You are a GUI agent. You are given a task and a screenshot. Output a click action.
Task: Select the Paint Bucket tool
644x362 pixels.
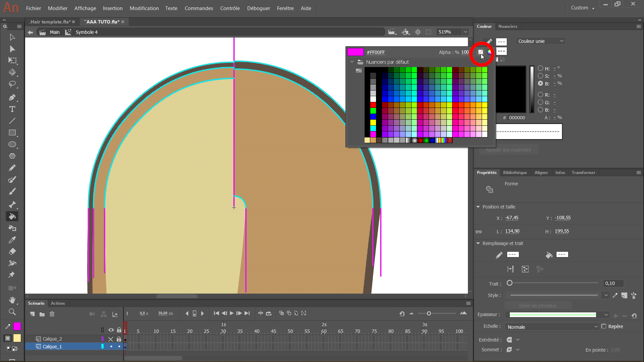click(x=12, y=217)
